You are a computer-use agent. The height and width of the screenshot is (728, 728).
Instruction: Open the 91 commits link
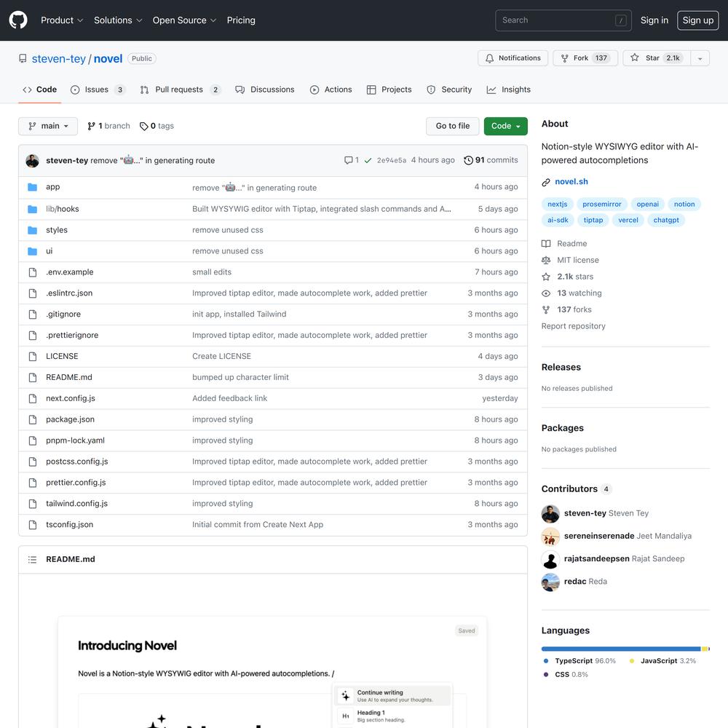(491, 160)
